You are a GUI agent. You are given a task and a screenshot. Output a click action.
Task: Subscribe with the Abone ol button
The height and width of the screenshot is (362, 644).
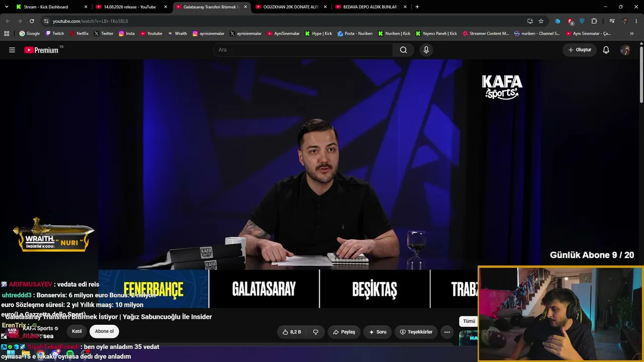tap(105, 331)
